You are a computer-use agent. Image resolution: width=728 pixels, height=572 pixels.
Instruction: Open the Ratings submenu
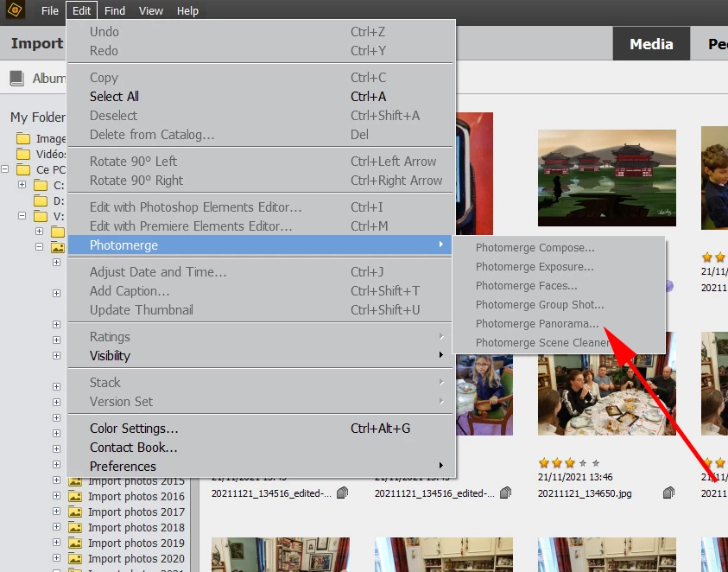tap(261, 336)
